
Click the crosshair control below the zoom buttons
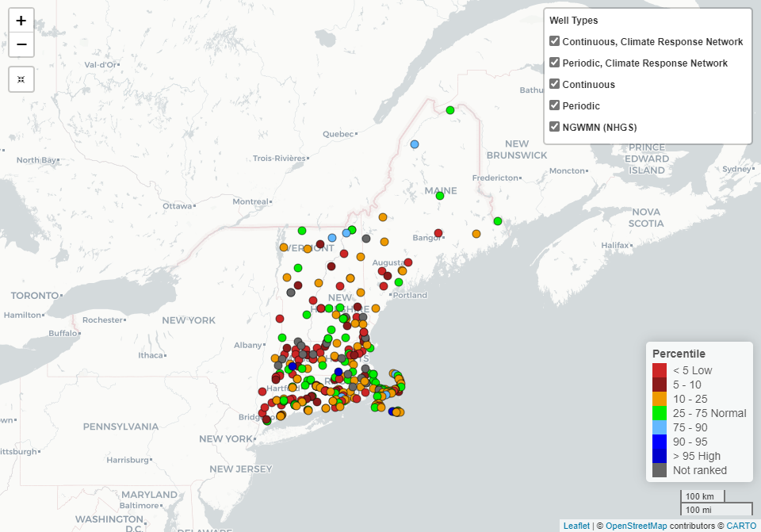coord(21,79)
